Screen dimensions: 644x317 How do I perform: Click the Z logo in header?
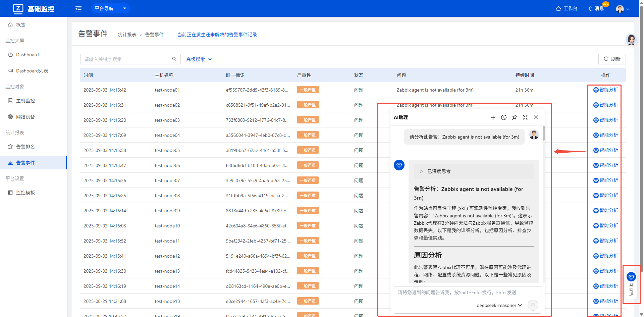(18, 8)
